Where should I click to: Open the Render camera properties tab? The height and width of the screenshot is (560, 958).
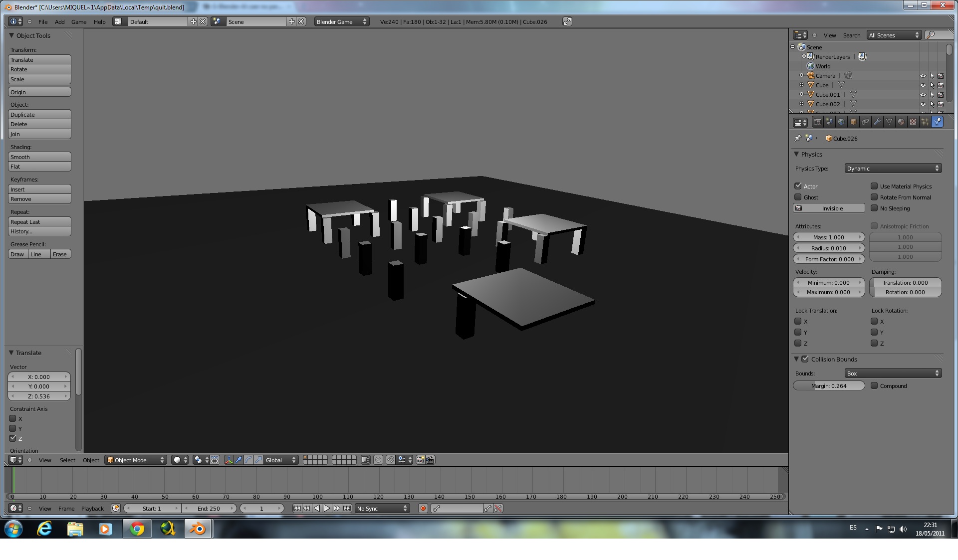[817, 122]
